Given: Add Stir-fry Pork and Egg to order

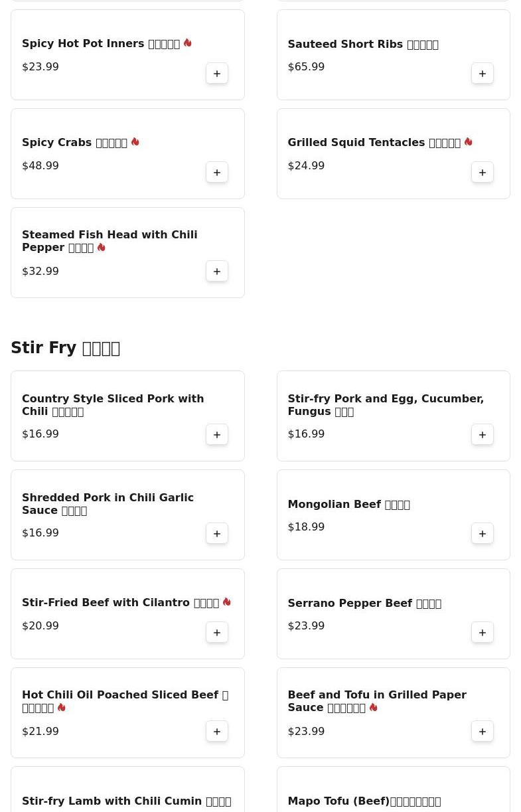Looking at the screenshot, I should 483,435.
